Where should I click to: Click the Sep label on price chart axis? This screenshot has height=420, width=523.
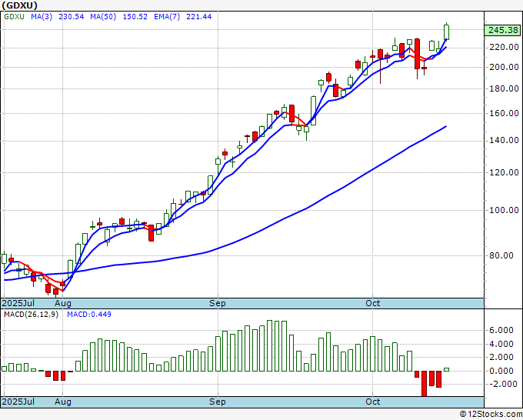pyautogui.click(x=218, y=303)
